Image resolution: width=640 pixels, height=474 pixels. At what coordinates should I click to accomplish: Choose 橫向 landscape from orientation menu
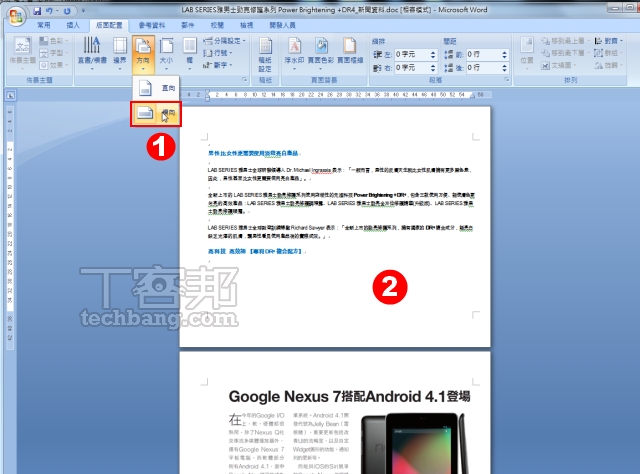tap(156, 113)
